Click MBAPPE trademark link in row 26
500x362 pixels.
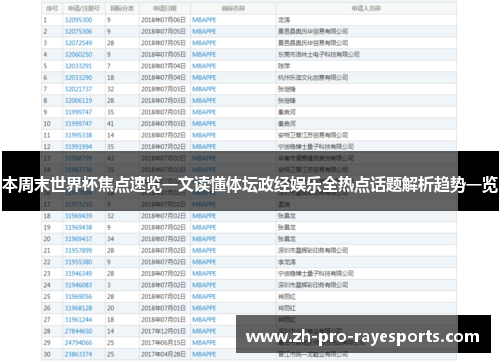coord(204,308)
